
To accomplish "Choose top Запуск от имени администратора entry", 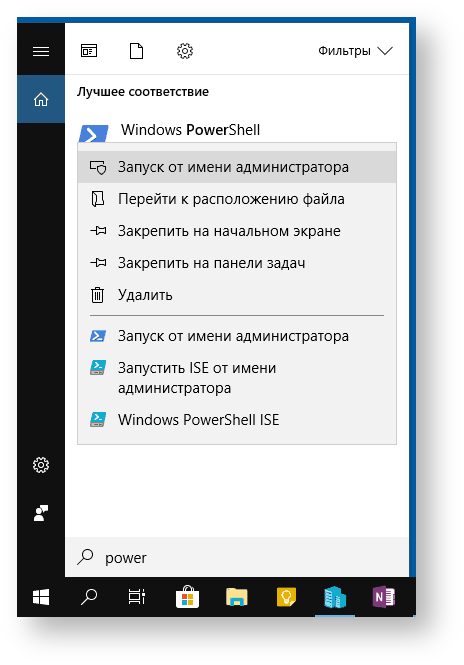I will (x=237, y=167).
